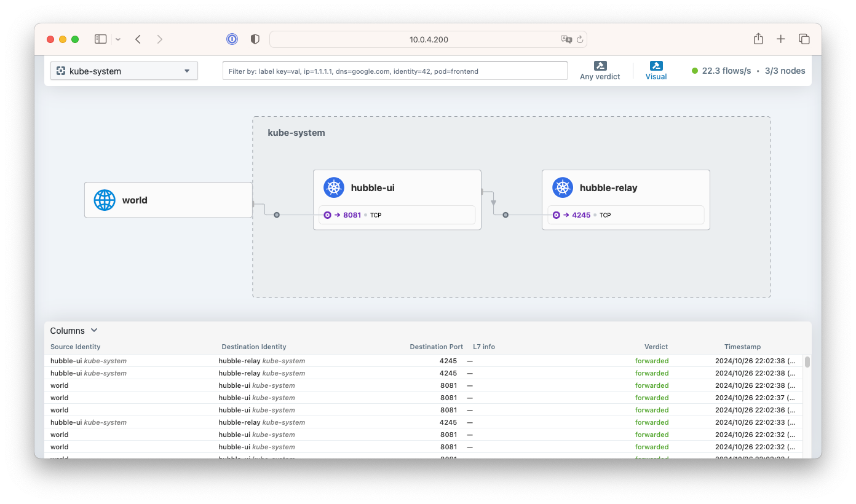
Task: Select the hubble-ui card title
Action: pos(373,188)
